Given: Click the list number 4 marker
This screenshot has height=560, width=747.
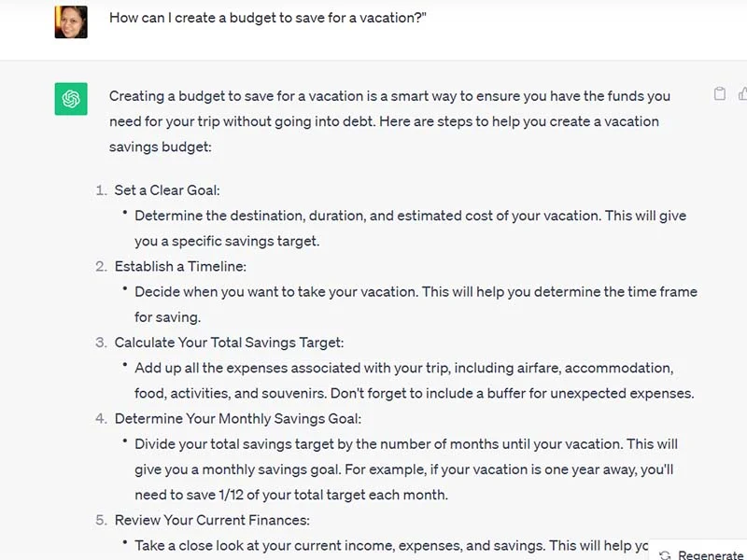Looking at the screenshot, I should [x=101, y=418].
